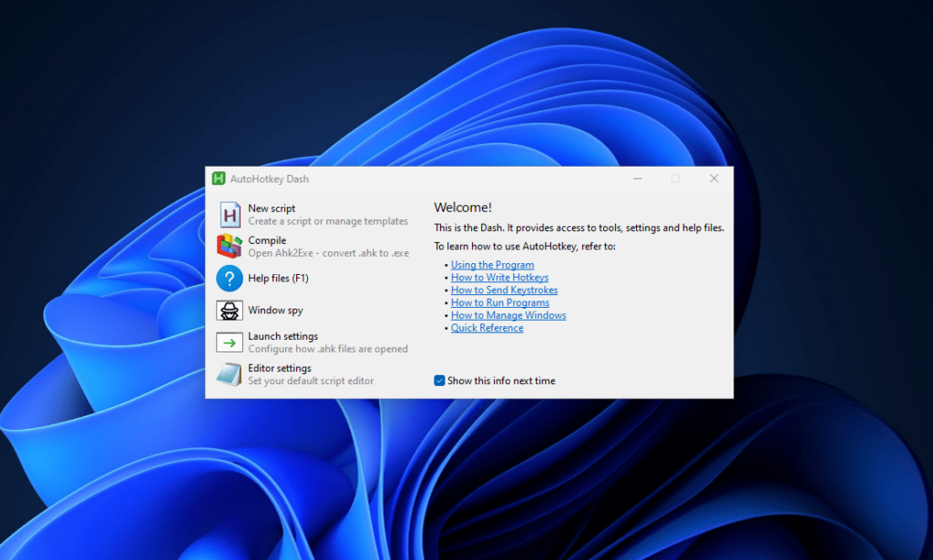Close the AutoHotkey Dash window
Image resolution: width=933 pixels, height=560 pixels.
point(713,178)
